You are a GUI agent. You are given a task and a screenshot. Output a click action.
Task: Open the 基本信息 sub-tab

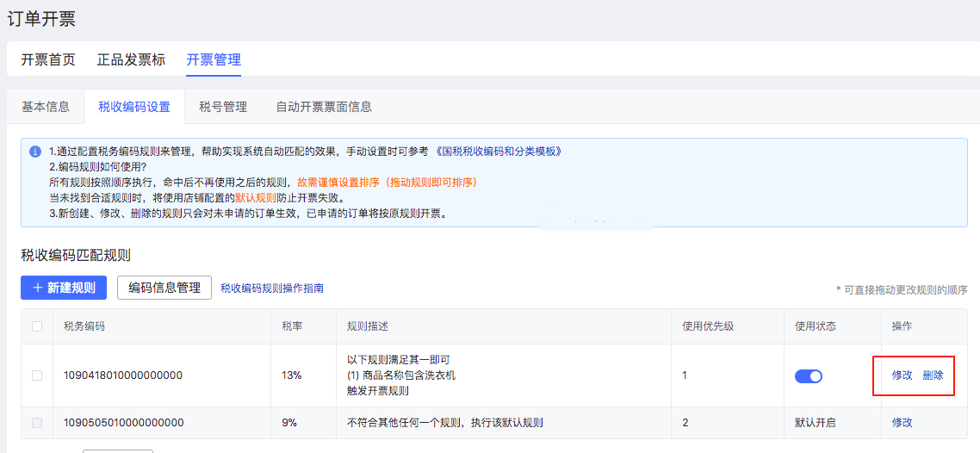46,107
